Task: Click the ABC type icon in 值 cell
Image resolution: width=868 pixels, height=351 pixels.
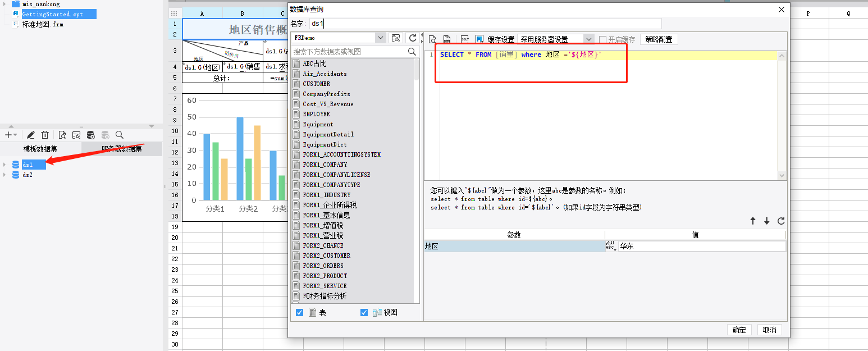Action: pyautogui.click(x=611, y=246)
